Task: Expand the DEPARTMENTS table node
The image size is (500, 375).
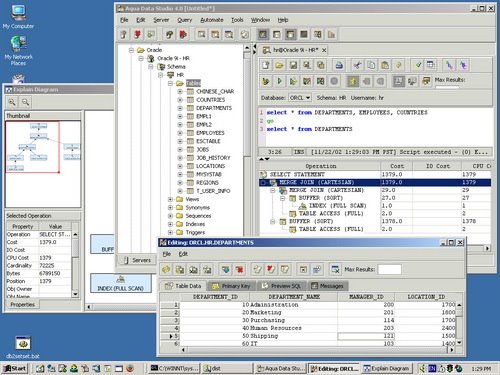Action: pyautogui.click(x=180, y=108)
